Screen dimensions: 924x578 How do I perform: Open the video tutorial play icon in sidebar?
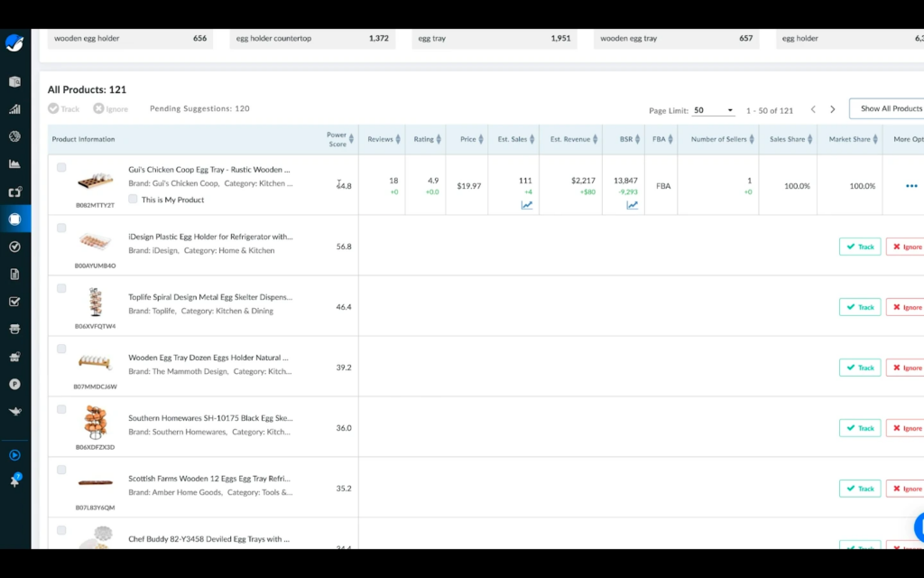[14, 455]
